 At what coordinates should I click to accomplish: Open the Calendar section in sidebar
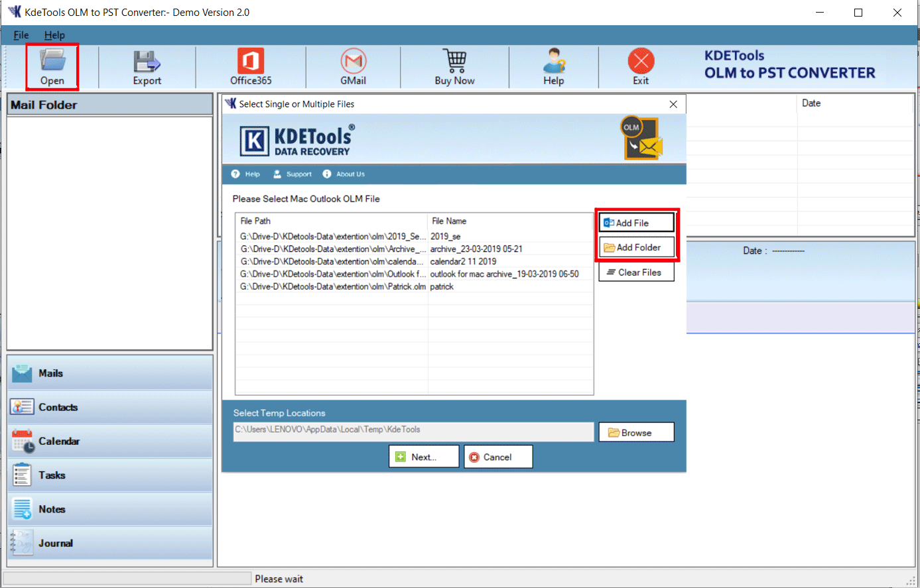tap(109, 441)
